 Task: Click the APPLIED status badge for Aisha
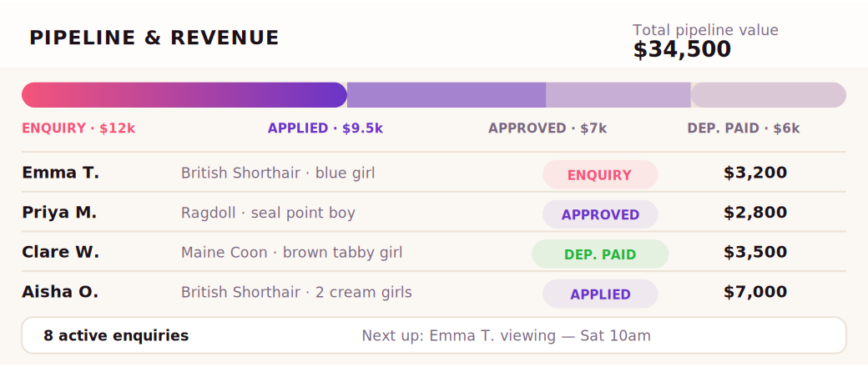pyautogui.click(x=600, y=294)
